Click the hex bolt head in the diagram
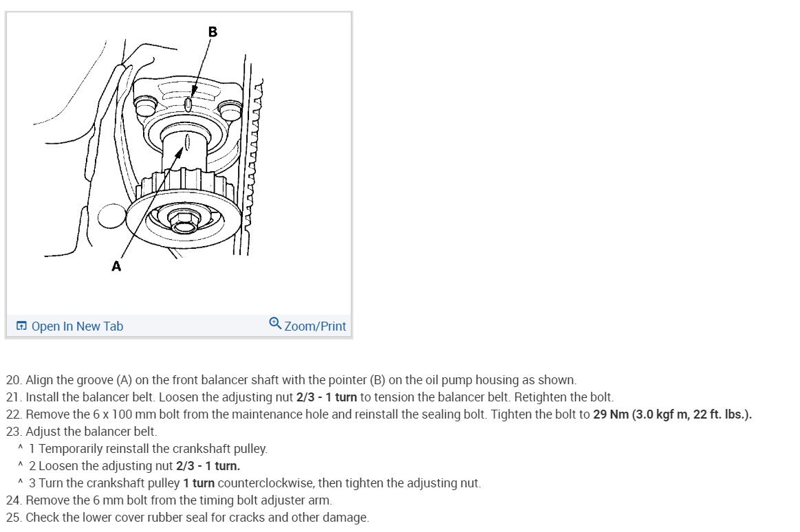The image size is (800, 532). coord(183,220)
